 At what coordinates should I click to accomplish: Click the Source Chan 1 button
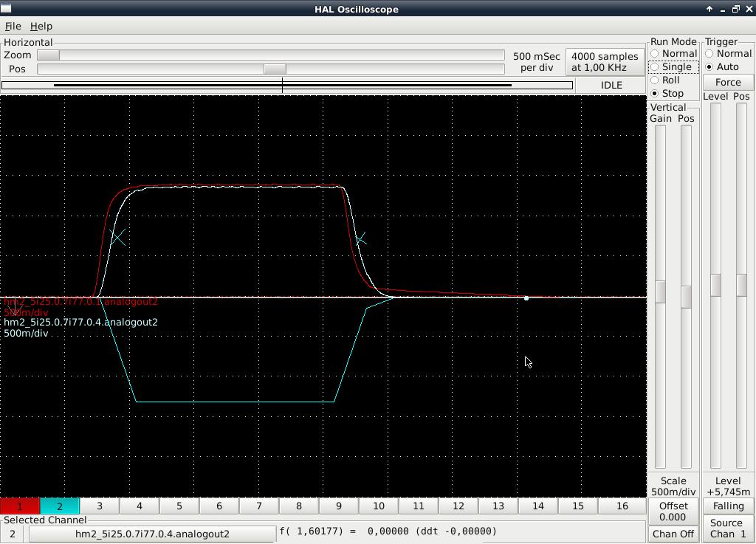click(728, 528)
